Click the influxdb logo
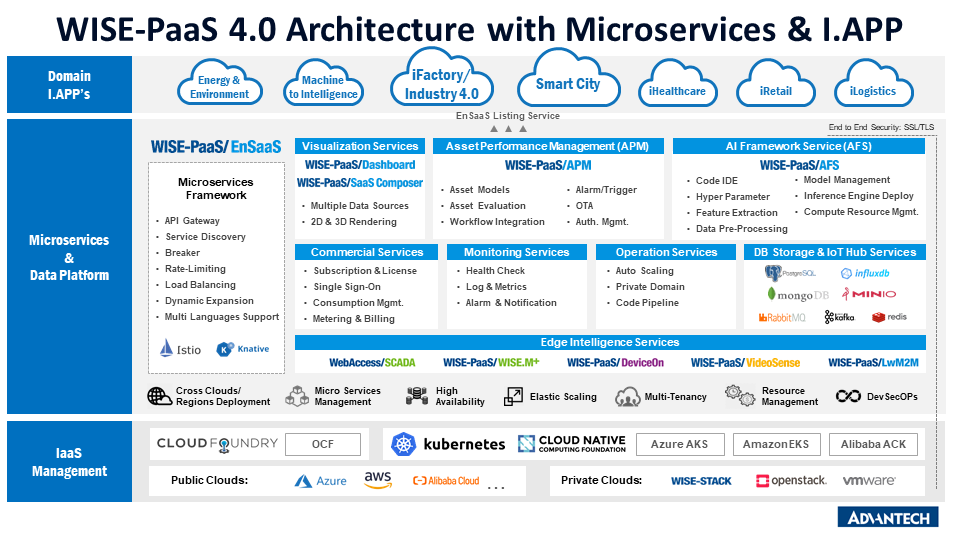Viewport: 960px width, 540px height. click(x=865, y=273)
